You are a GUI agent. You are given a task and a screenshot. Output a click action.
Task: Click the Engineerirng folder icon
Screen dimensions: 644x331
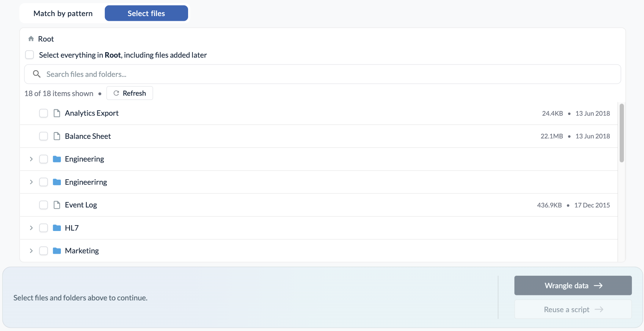57,182
